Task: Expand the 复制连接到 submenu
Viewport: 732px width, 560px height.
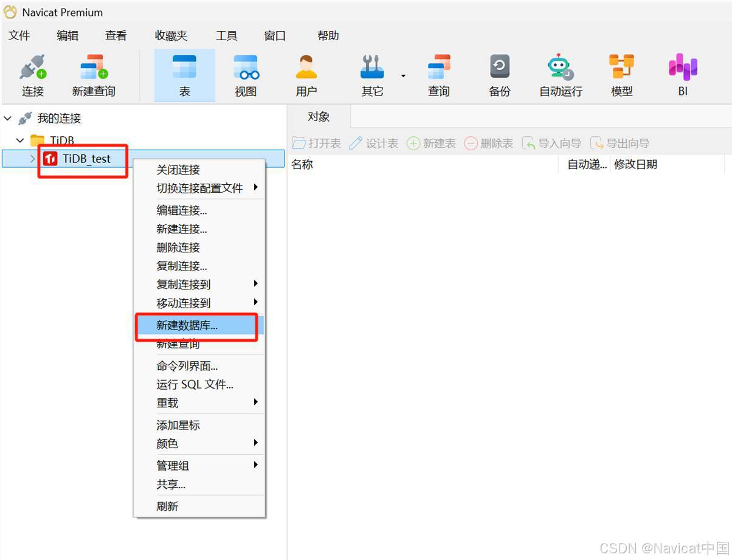Action: [x=256, y=283]
